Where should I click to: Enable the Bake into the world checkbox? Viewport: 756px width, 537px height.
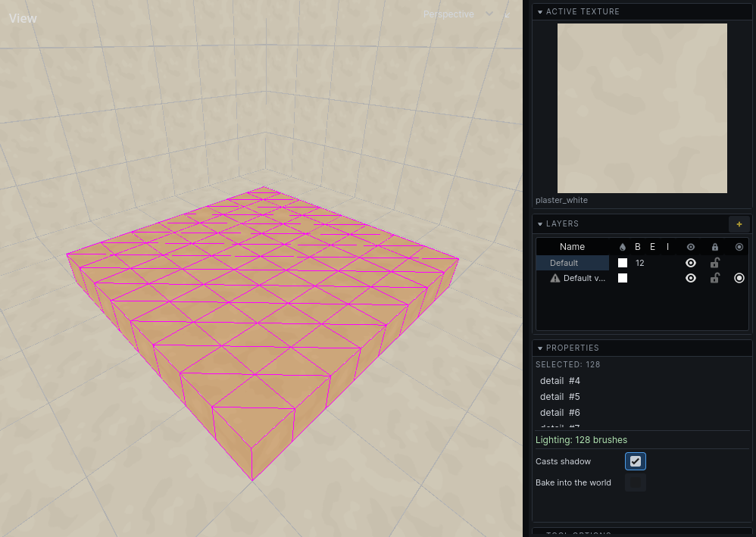point(636,482)
